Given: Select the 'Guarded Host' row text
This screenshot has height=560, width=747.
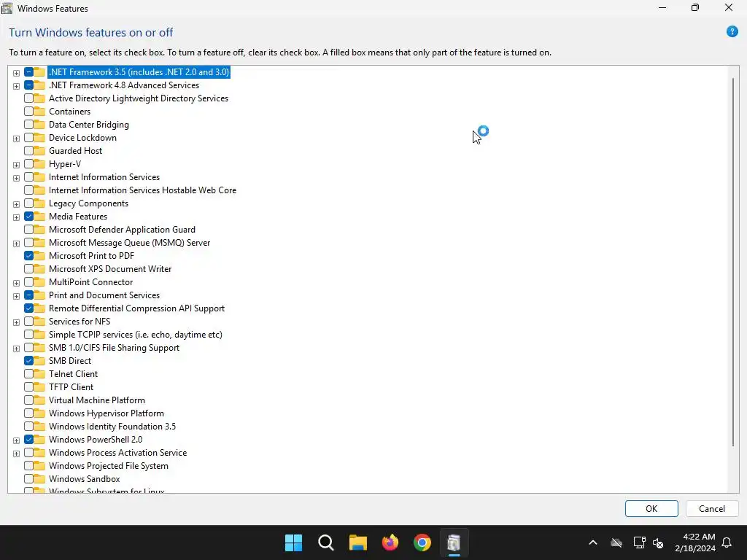Looking at the screenshot, I should pos(75,150).
